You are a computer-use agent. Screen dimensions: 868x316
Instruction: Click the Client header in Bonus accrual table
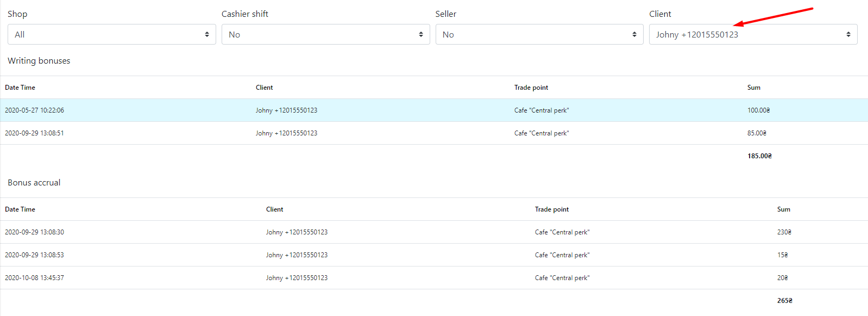coord(275,209)
